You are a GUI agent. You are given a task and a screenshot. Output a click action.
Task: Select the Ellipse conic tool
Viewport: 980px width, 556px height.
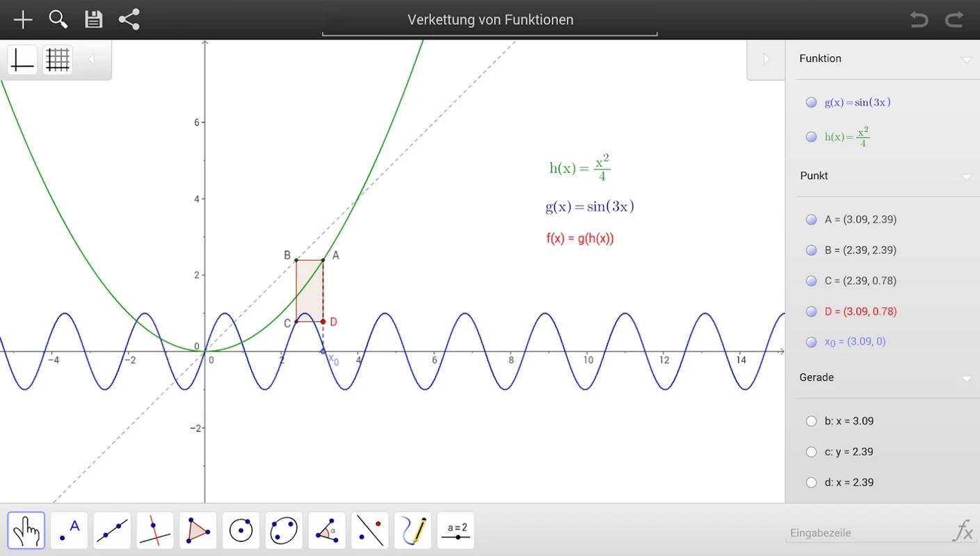(284, 531)
